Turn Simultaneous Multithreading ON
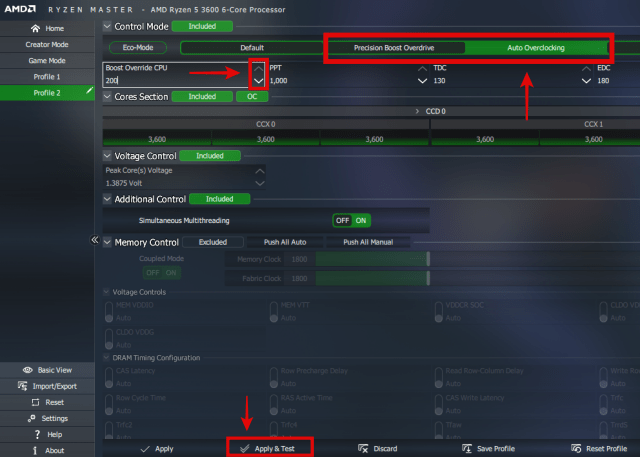 pyautogui.click(x=361, y=221)
